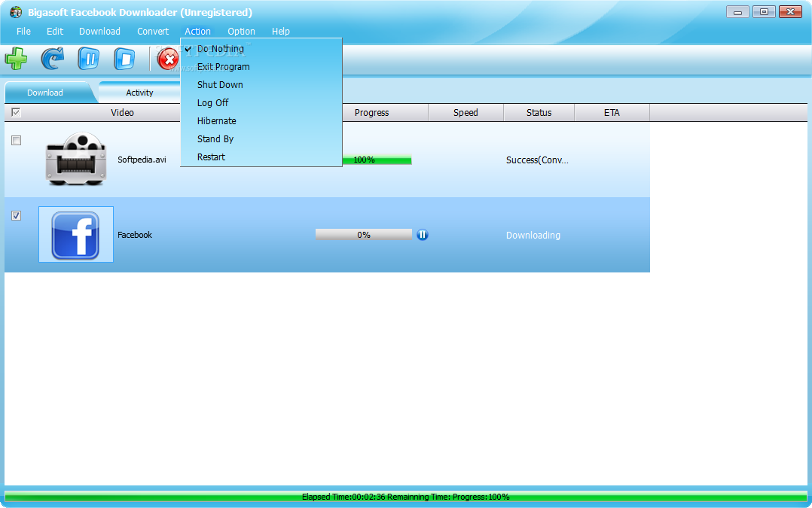Click the film reel icon for Softpedia.avi
Image resolution: width=812 pixels, height=508 pixels.
[76, 159]
